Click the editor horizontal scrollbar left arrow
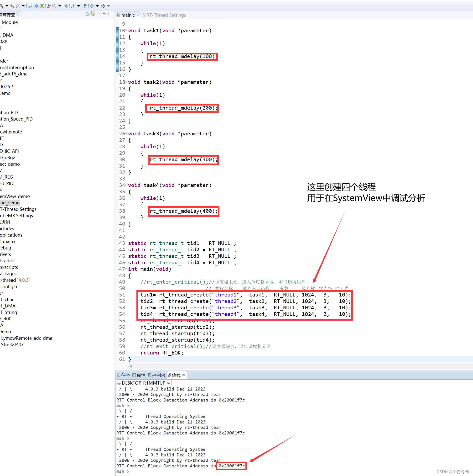Image resolution: width=473 pixels, height=476 pixels. [131, 366]
